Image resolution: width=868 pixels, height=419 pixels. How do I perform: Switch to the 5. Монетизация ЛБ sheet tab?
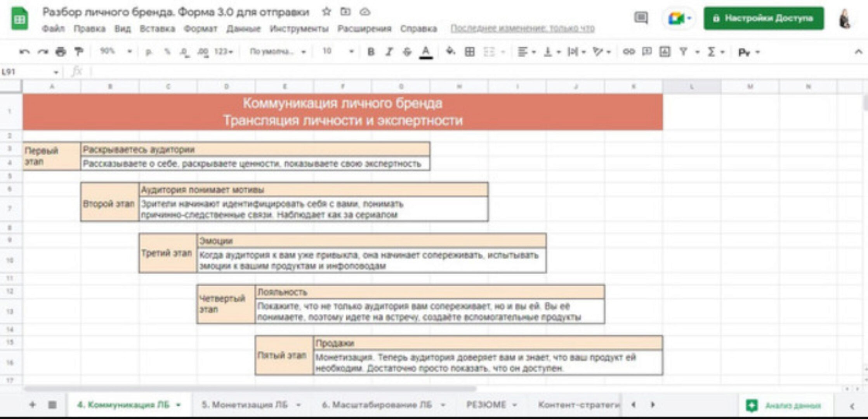pyautogui.click(x=245, y=405)
